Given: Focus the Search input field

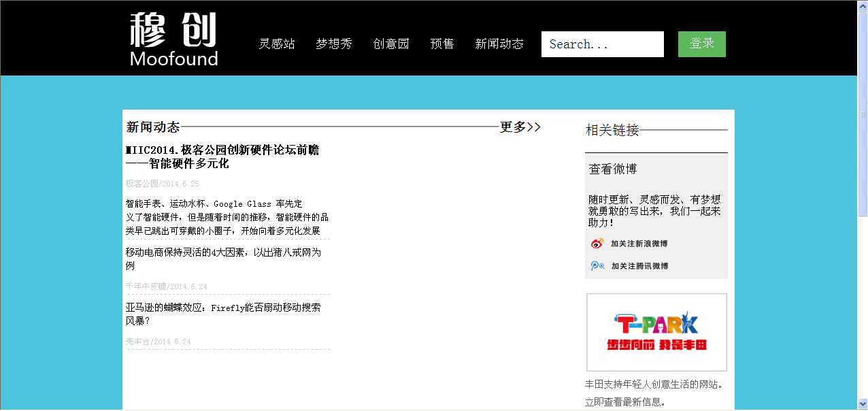Looking at the screenshot, I should click(602, 44).
